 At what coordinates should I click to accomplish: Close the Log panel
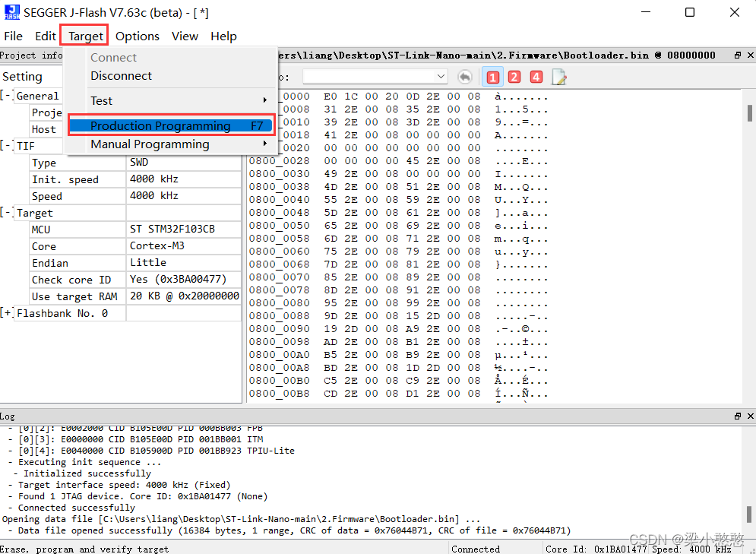click(750, 416)
